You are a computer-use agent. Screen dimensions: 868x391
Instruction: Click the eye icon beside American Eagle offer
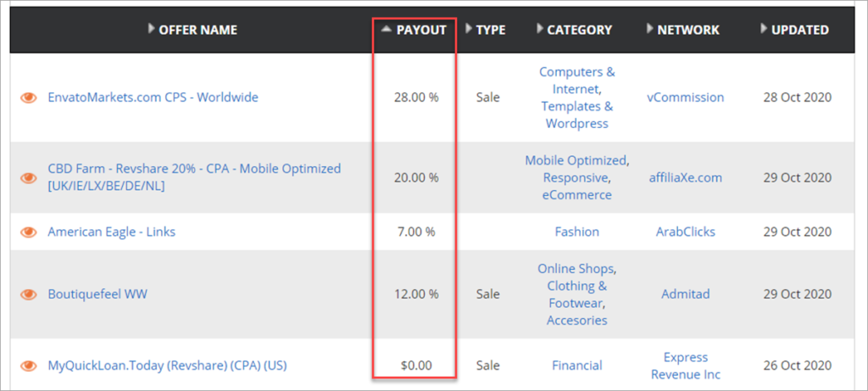pos(29,232)
